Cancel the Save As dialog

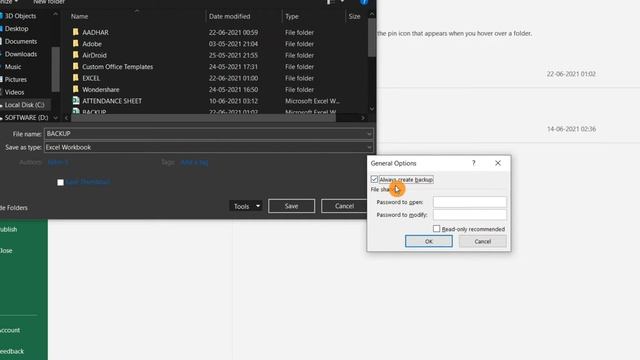pyautogui.click(x=344, y=206)
